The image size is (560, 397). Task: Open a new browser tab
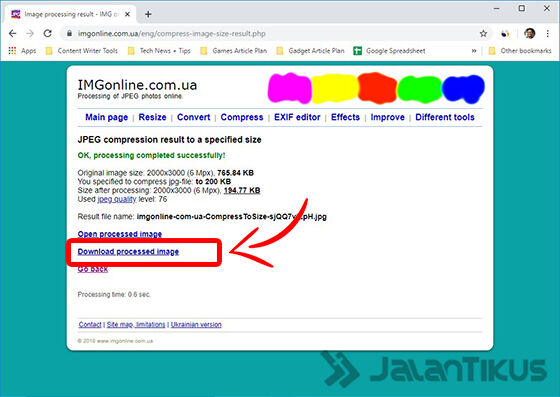point(148,14)
